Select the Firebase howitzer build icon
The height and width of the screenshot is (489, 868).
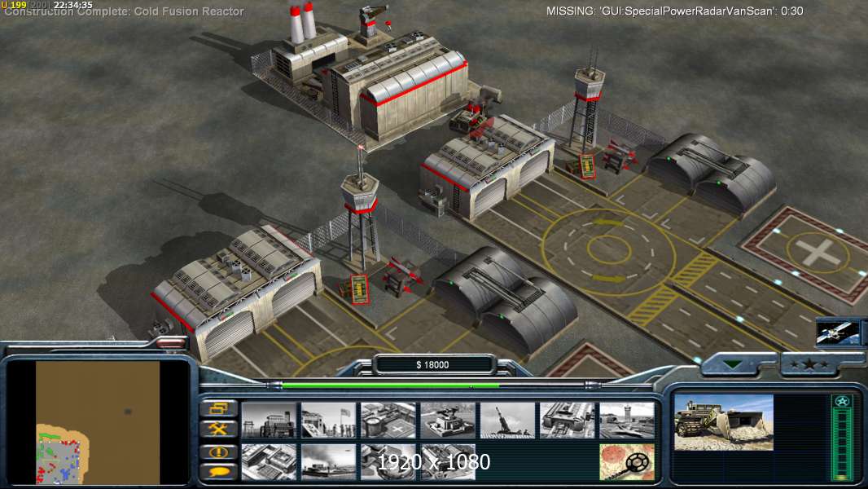(x=507, y=421)
